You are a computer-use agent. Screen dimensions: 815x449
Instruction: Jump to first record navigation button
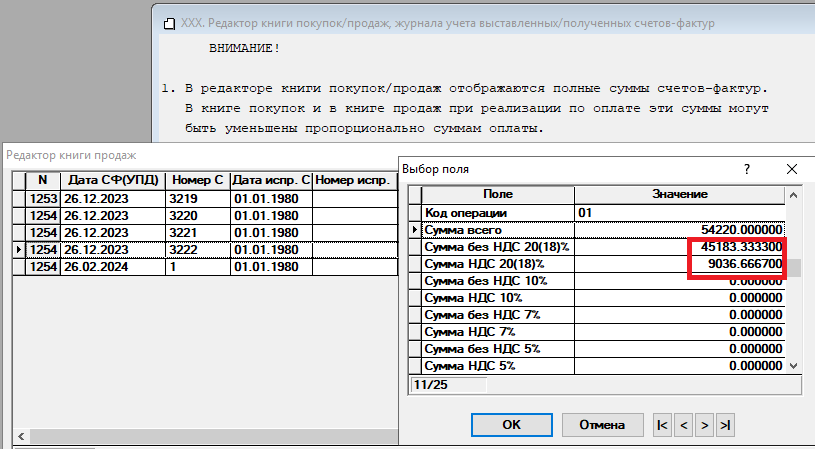point(662,425)
